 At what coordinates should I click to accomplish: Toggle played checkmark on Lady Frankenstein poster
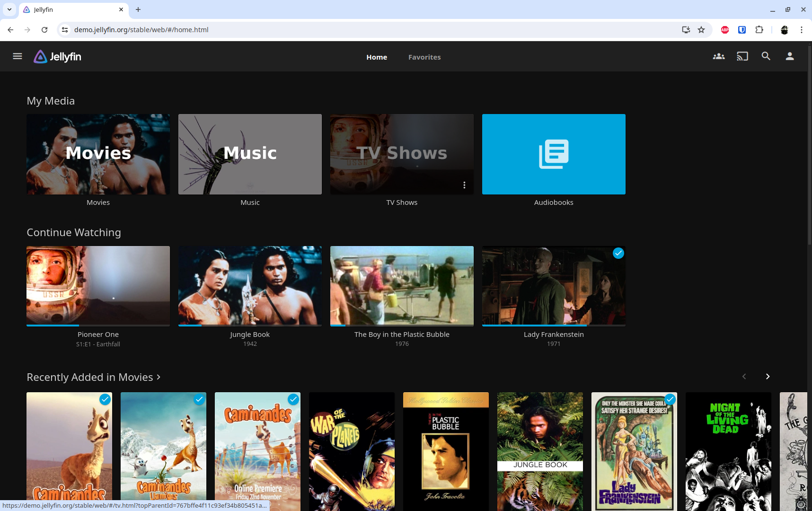click(670, 399)
